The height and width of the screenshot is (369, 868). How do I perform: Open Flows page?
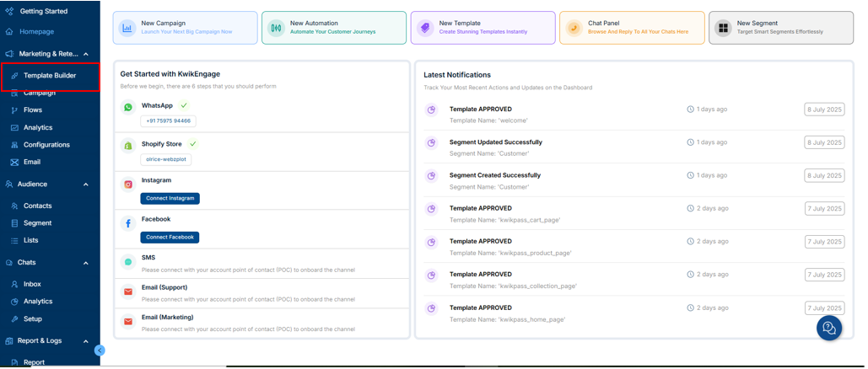[33, 110]
